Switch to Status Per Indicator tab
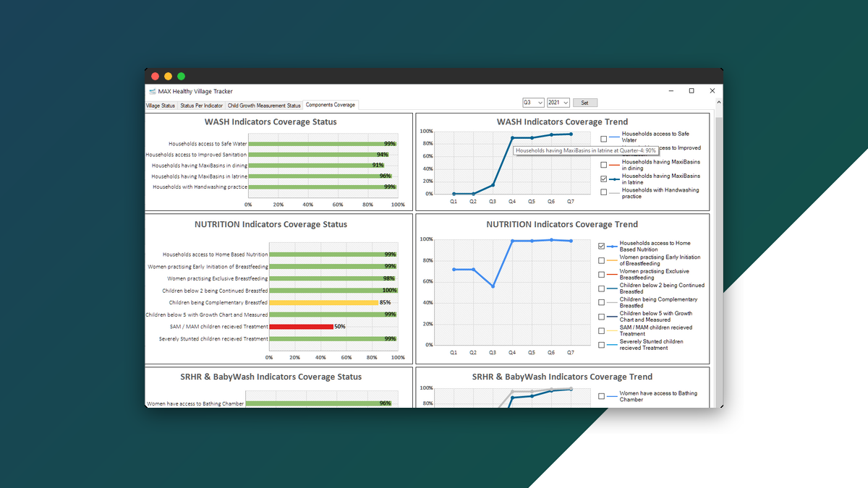Viewport: 868px width, 488px height. (202, 106)
